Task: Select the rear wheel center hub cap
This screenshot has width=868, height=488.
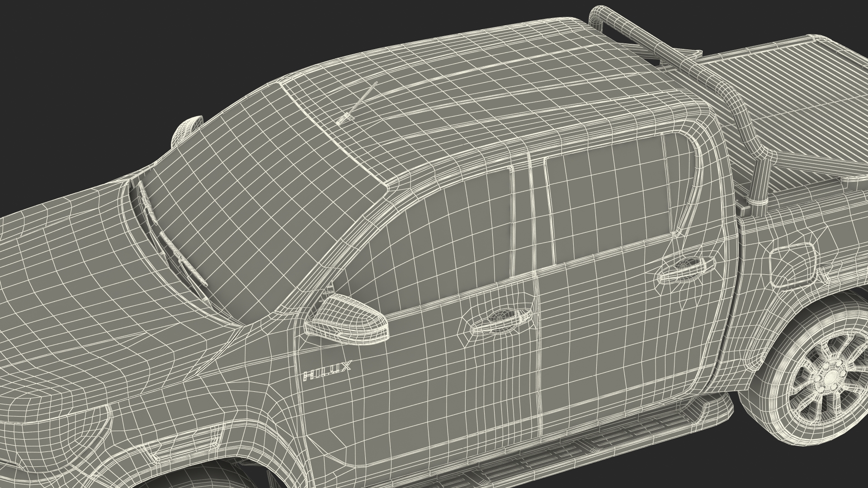Action: click(x=830, y=377)
